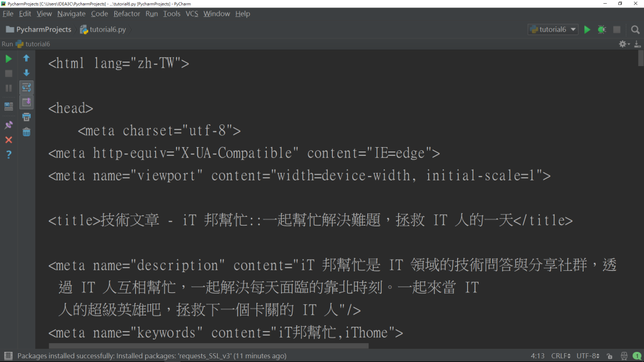Click the meta name="description" line
The width and height of the screenshot is (644, 362).
(x=332, y=288)
